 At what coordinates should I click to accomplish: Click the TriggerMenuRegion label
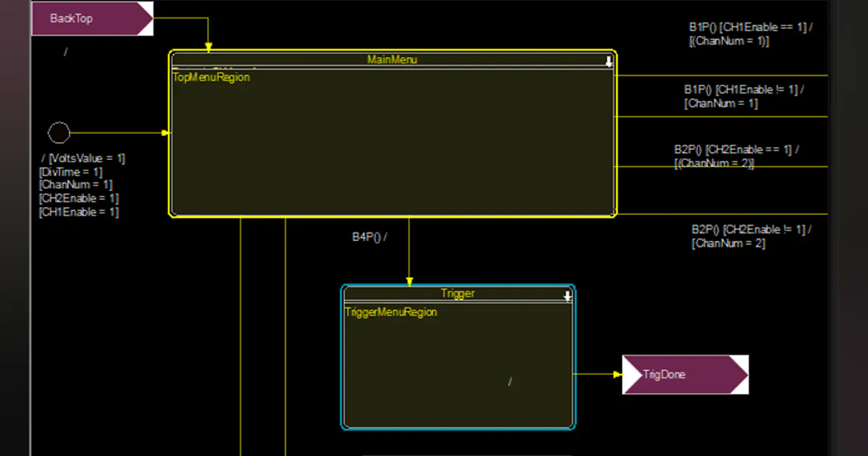tap(391, 312)
